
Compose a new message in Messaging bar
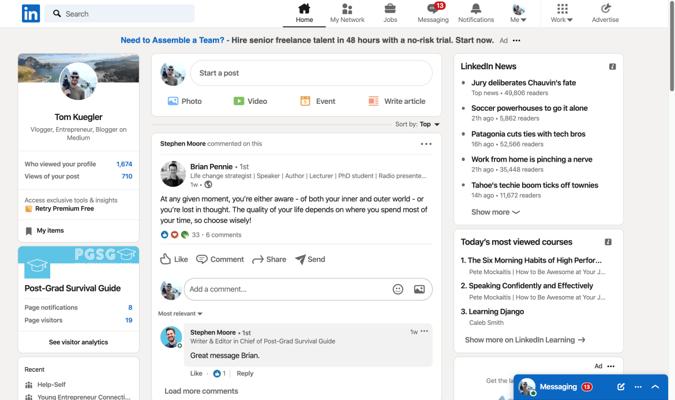(620, 387)
